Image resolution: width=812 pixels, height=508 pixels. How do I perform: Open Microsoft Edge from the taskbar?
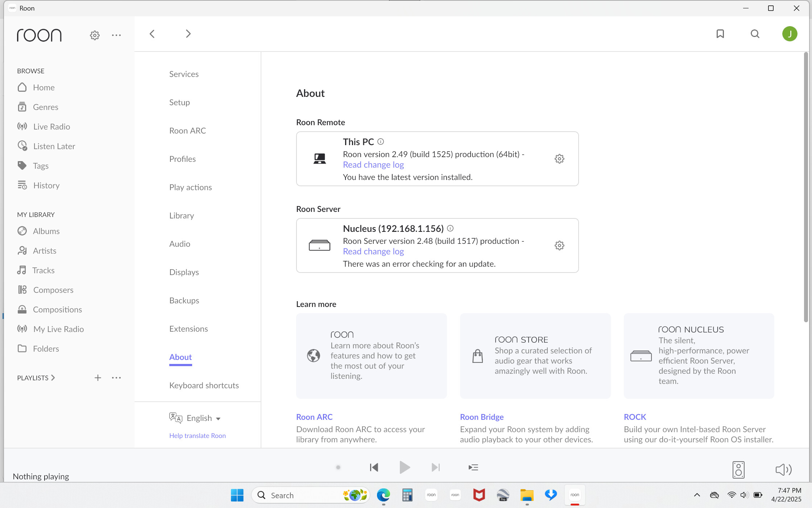click(x=383, y=495)
